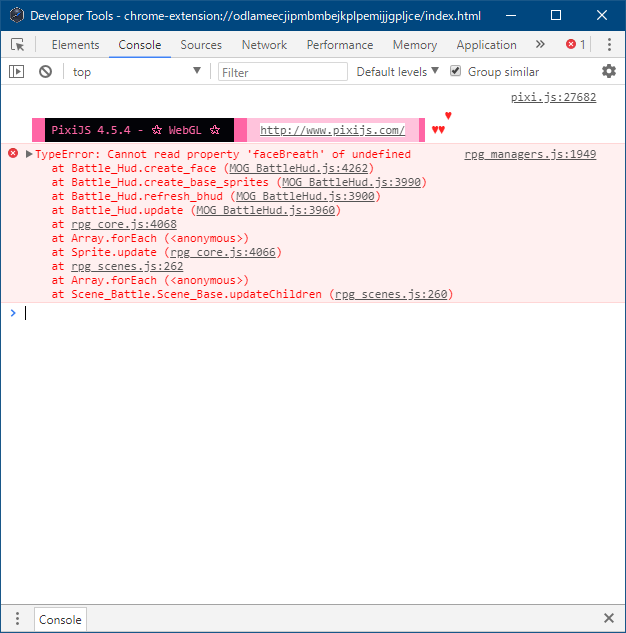Open the Application tab
This screenshot has height=633, width=626.
[x=486, y=45]
